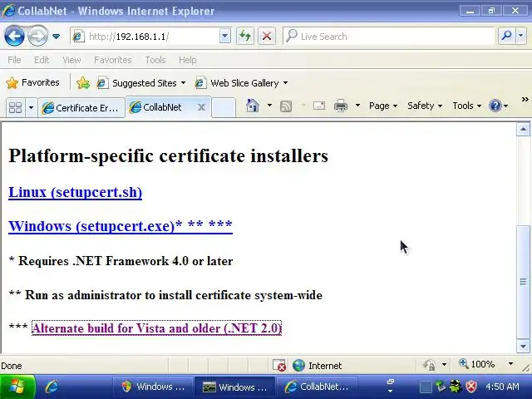Open the Help question mark menu
This screenshot has width=532, height=399.
coord(499,106)
